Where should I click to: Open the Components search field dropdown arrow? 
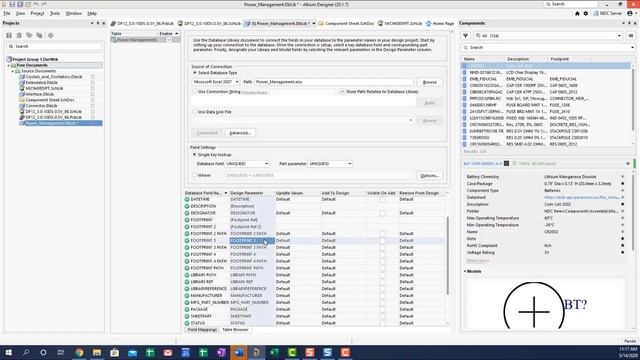coord(632,48)
